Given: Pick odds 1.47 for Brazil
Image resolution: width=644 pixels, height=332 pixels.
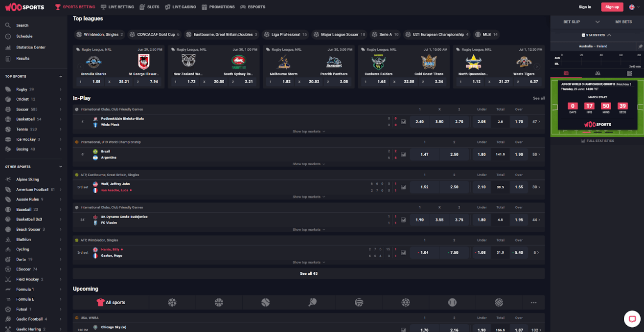Looking at the screenshot, I should click(424, 155).
